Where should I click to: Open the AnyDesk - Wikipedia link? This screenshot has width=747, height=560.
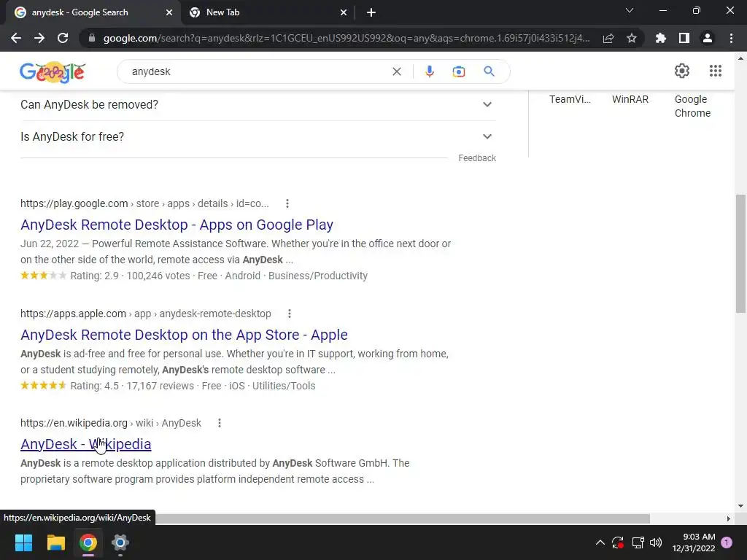[x=86, y=444]
